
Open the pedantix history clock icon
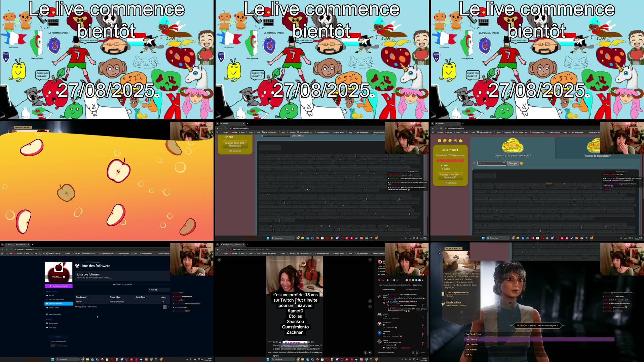tap(455, 140)
